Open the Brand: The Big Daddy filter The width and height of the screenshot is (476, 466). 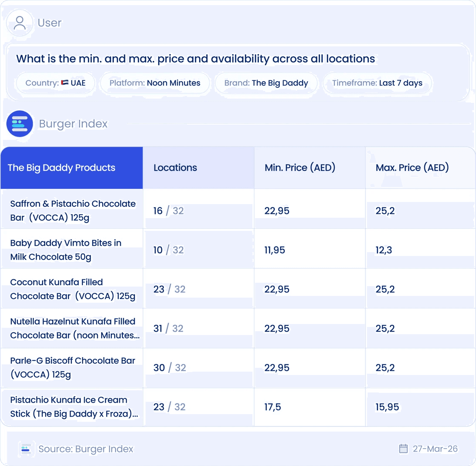[x=266, y=83]
